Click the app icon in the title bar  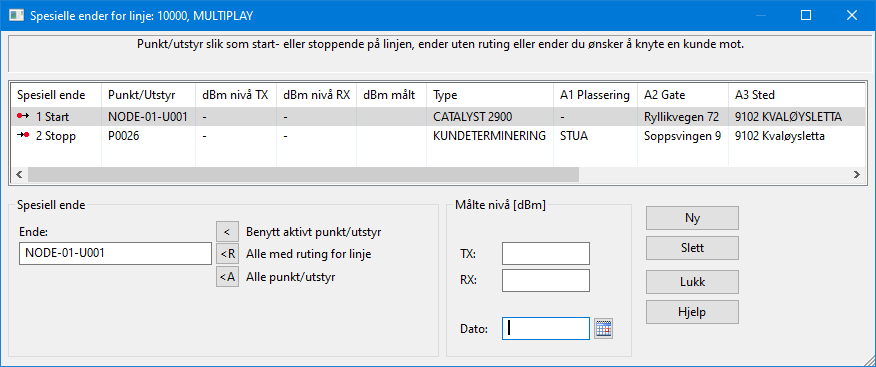[16, 15]
